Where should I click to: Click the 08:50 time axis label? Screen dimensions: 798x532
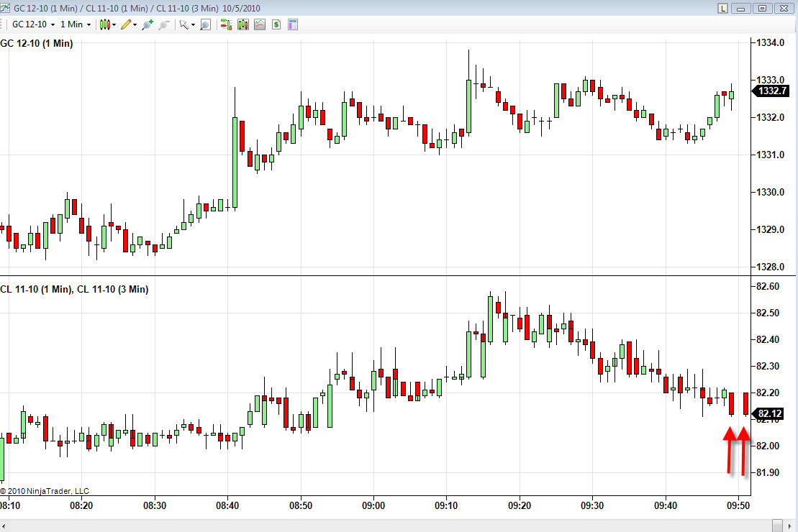[x=301, y=506]
